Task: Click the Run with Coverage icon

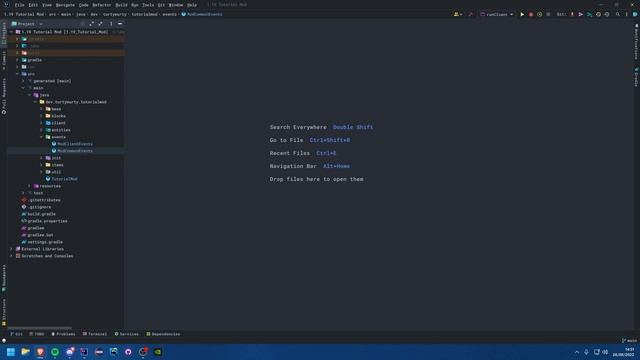Action: 540,14
